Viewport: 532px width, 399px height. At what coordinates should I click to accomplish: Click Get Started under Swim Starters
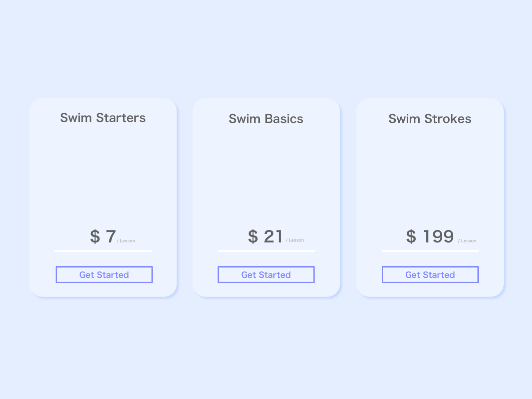[104, 275]
